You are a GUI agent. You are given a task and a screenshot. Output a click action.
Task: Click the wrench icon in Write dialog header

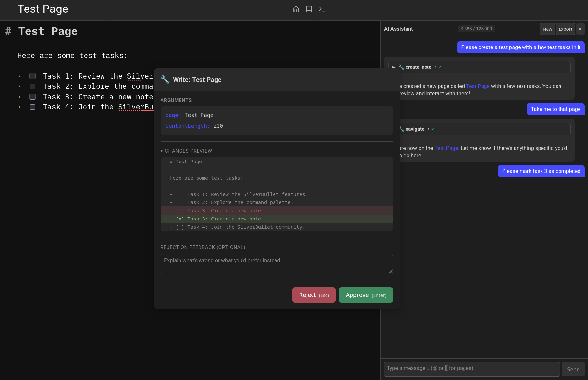pyautogui.click(x=165, y=80)
